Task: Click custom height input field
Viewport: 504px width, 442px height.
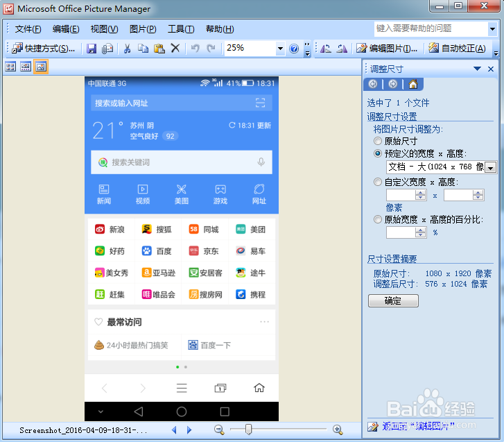Action: (x=458, y=195)
